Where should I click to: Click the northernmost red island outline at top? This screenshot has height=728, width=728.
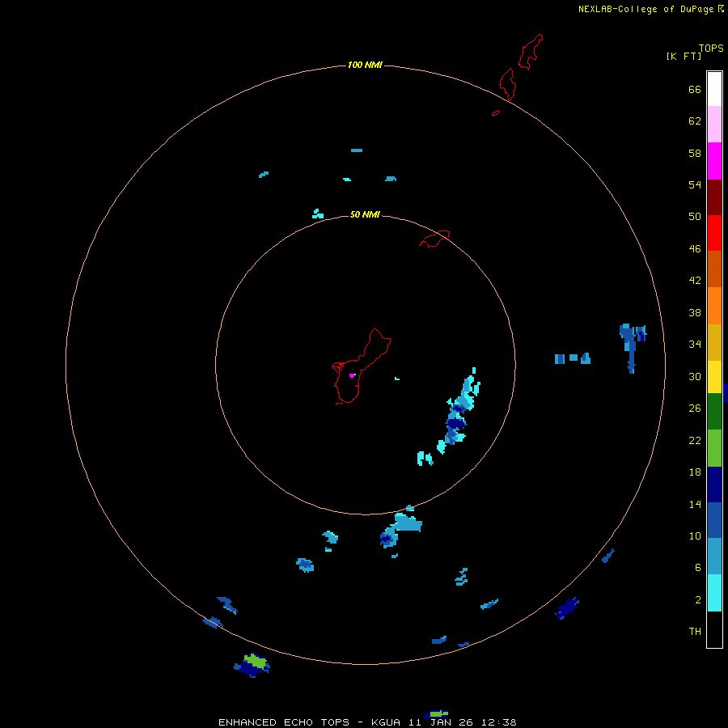coord(531,52)
